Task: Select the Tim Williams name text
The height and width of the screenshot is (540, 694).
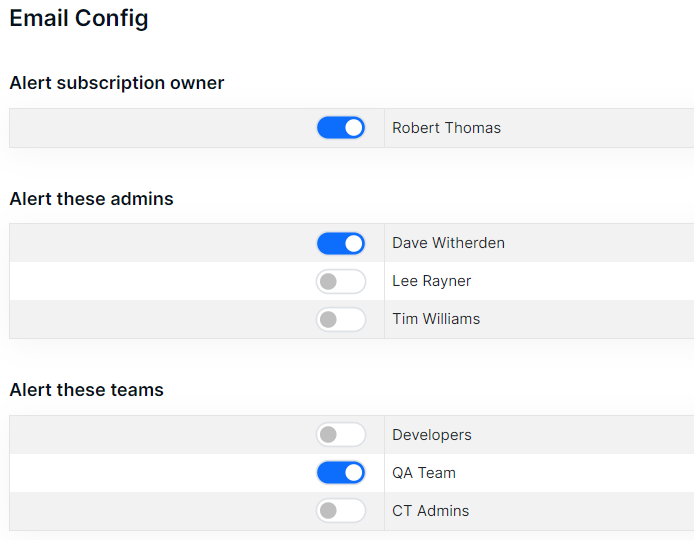Action: (436, 319)
